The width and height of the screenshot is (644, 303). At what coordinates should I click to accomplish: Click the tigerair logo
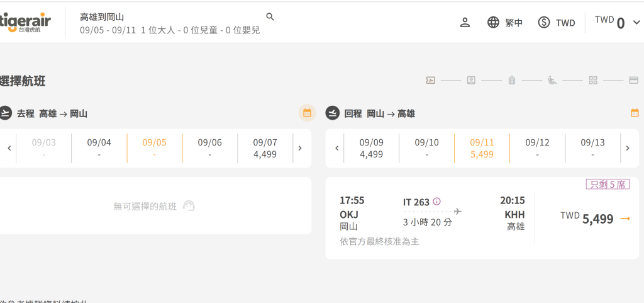click(25, 23)
